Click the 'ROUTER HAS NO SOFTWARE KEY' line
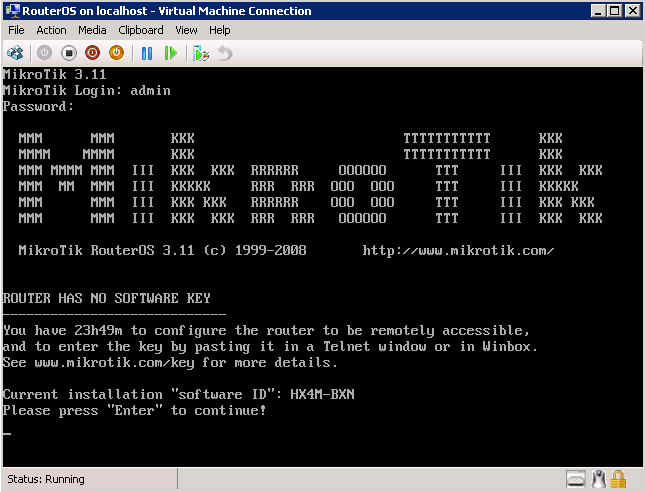This screenshot has height=492, width=645. (x=107, y=298)
